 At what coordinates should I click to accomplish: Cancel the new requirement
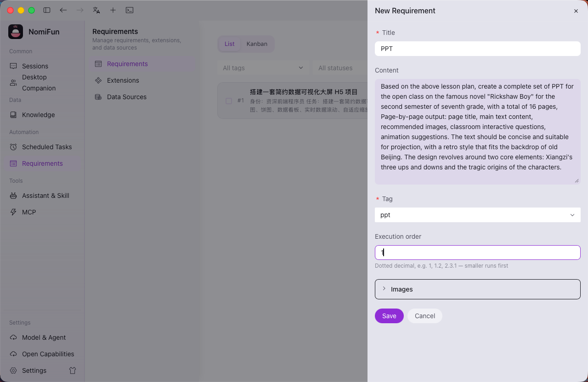tap(425, 316)
